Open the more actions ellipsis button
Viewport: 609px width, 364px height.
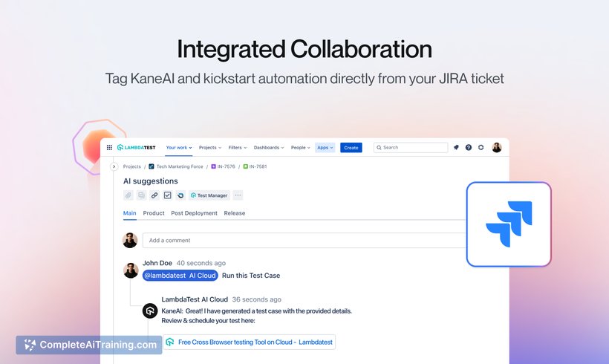point(238,195)
